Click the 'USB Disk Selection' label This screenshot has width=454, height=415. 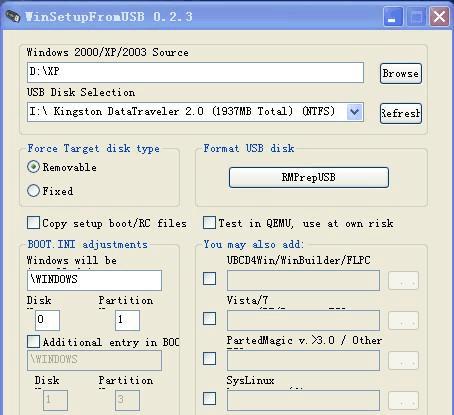click(81, 92)
